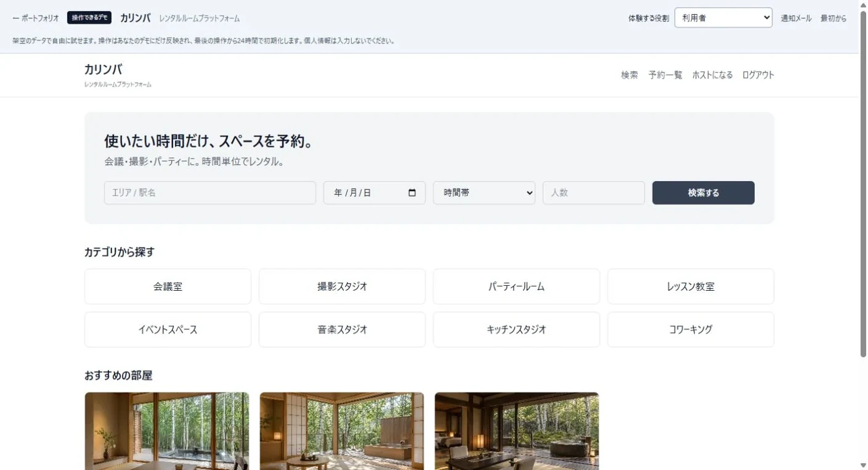This screenshot has height=470, width=868.
Task: Click the 操作できるデモ badge
Action: coord(89,17)
